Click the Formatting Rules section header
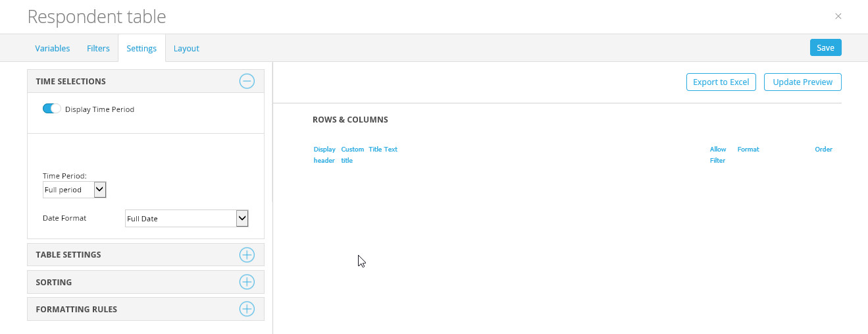Image resolution: width=868 pixels, height=334 pixels. point(76,309)
